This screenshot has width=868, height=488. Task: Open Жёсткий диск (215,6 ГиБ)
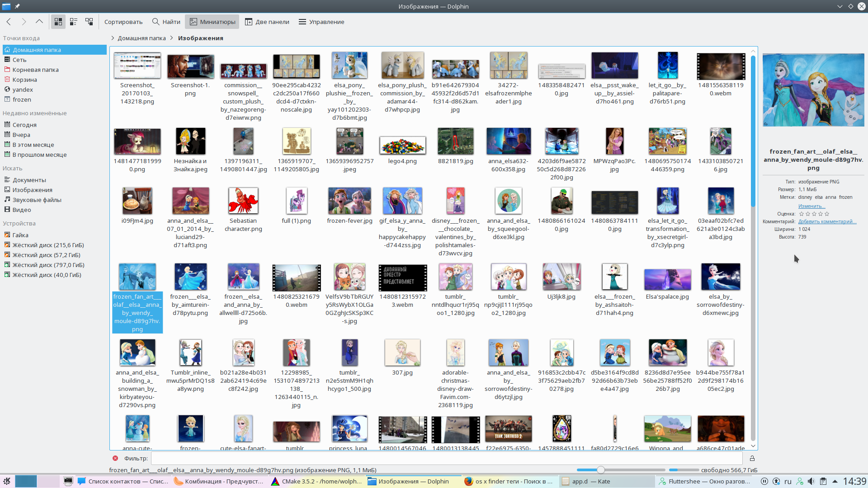(x=54, y=245)
